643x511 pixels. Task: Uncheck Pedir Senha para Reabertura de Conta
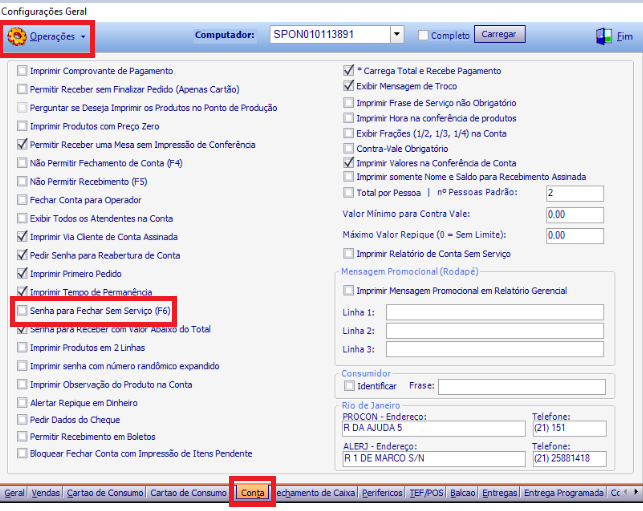[x=22, y=255]
